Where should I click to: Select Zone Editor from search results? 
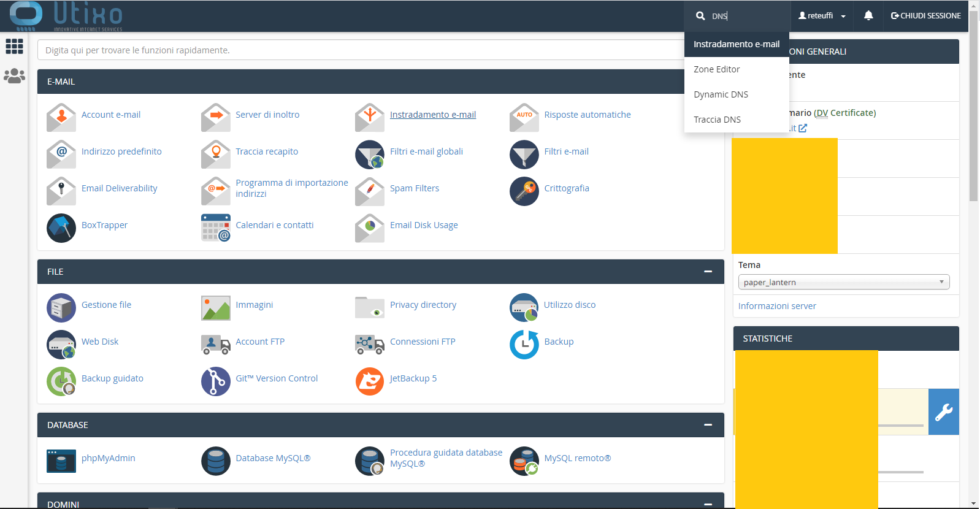point(717,69)
